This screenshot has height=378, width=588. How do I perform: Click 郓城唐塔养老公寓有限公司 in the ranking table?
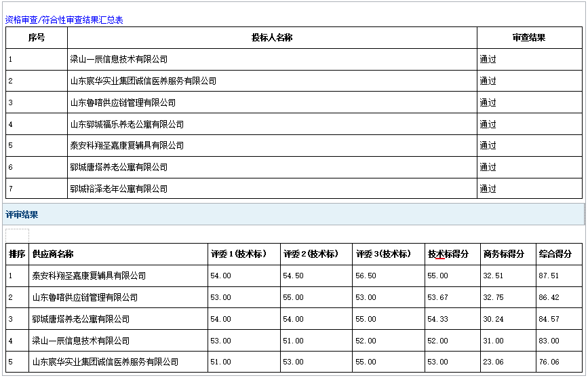[x=81, y=319]
